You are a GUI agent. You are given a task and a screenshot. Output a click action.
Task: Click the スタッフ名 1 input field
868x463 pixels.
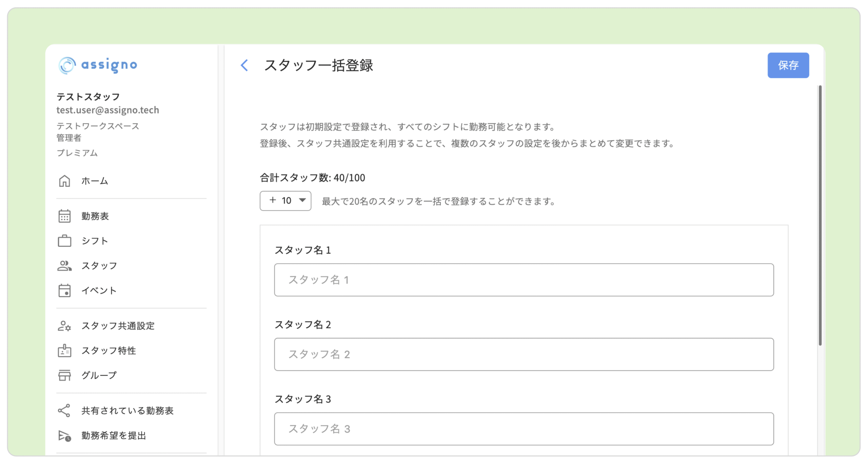[524, 280]
